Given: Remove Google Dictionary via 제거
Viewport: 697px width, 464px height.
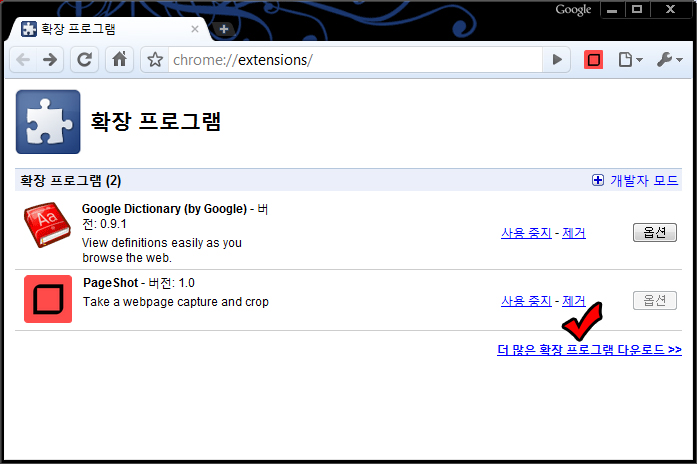Looking at the screenshot, I should pyautogui.click(x=574, y=233).
